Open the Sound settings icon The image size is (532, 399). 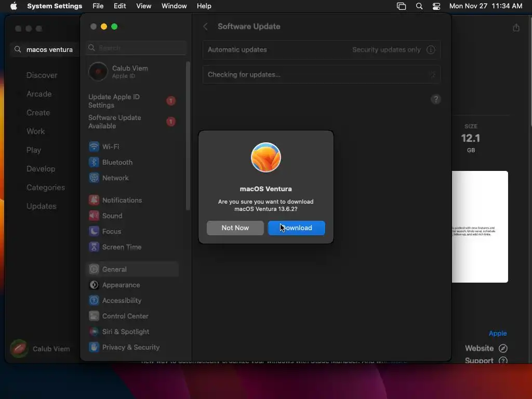tap(94, 216)
